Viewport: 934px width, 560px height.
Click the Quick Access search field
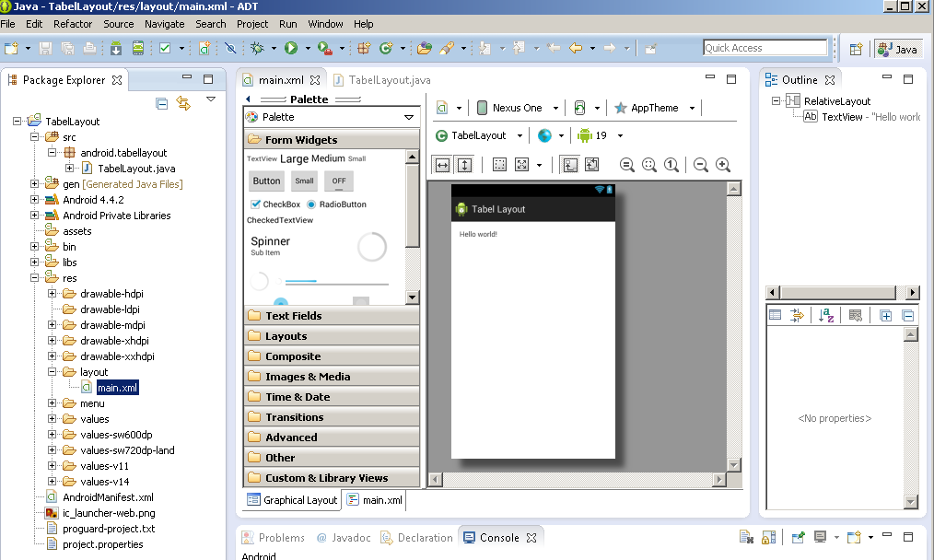(765, 48)
